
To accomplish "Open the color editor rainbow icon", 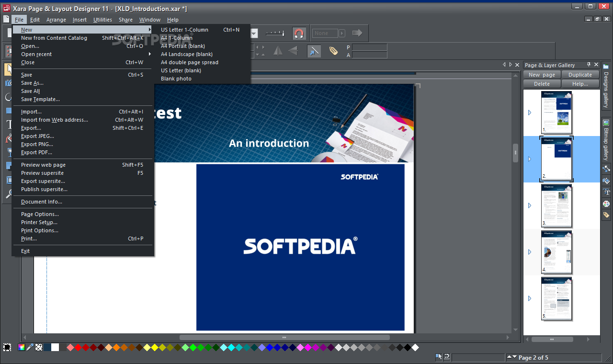I will click(x=22, y=347).
